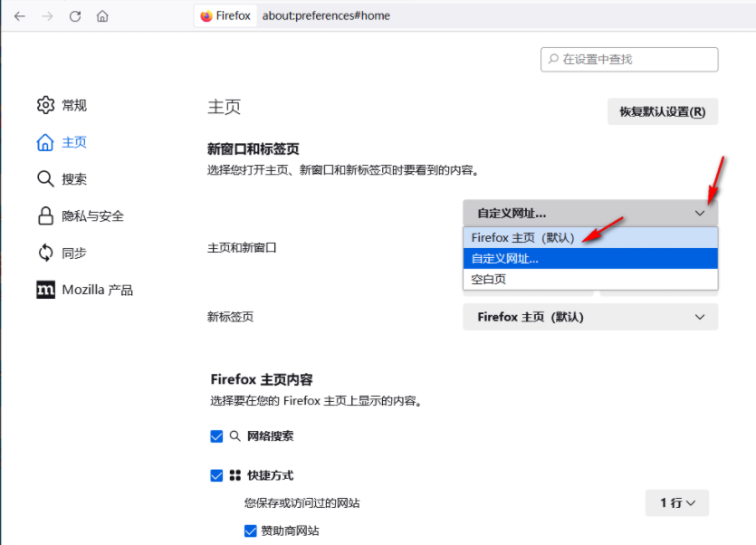The width and height of the screenshot is (756, 545).
Task: Click the 主页和新窗口 label
Action: pos(242,248)
